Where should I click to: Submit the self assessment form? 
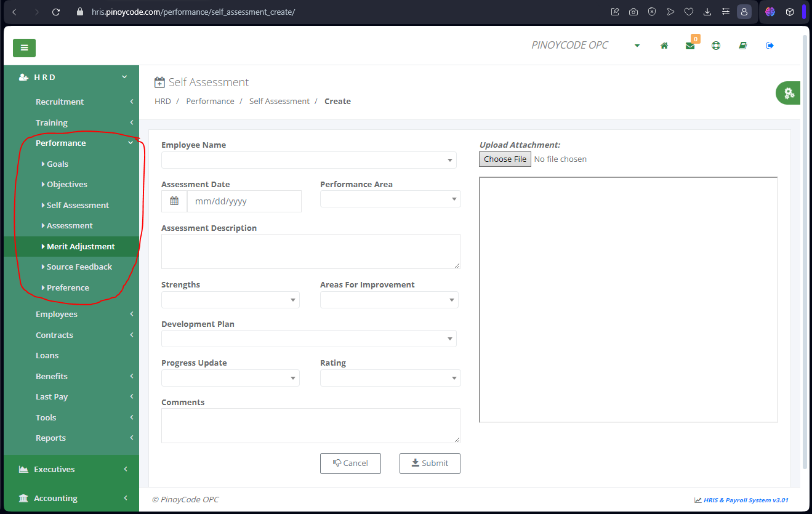pyautogui.click(x=430, y=463)
